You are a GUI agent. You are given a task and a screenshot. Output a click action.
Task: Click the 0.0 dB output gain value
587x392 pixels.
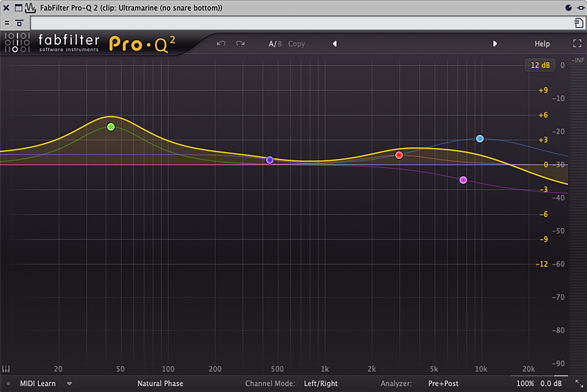tap(551, 384)
